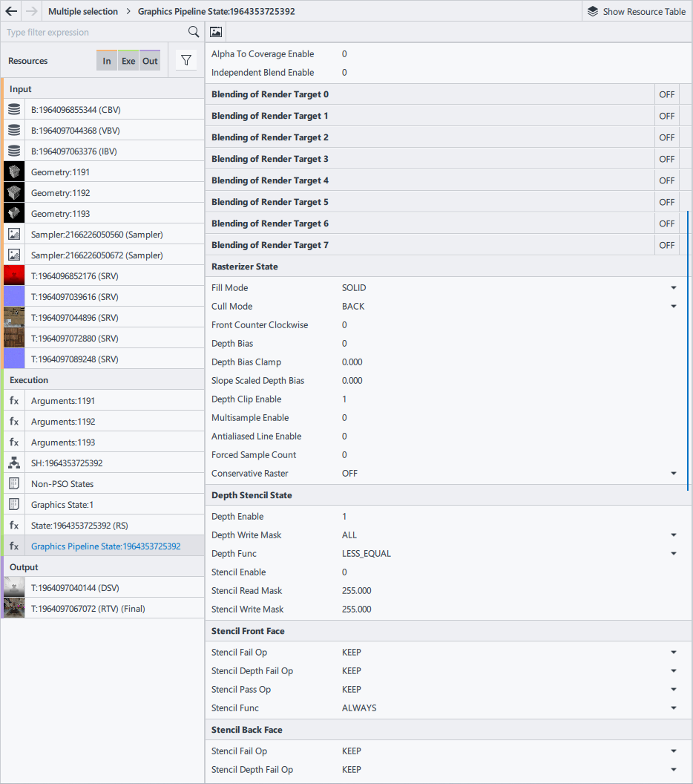The image size is (693, 784).
Task: Click red thumbnail of T:1964096852176 (SRV)
Action: [x=14, y=275]
